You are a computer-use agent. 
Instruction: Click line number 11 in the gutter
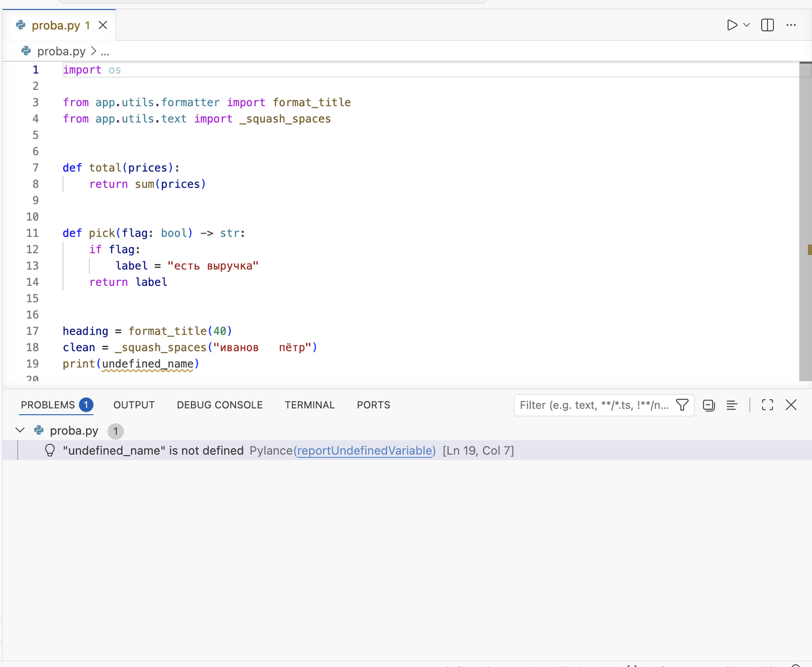point(32,233)
